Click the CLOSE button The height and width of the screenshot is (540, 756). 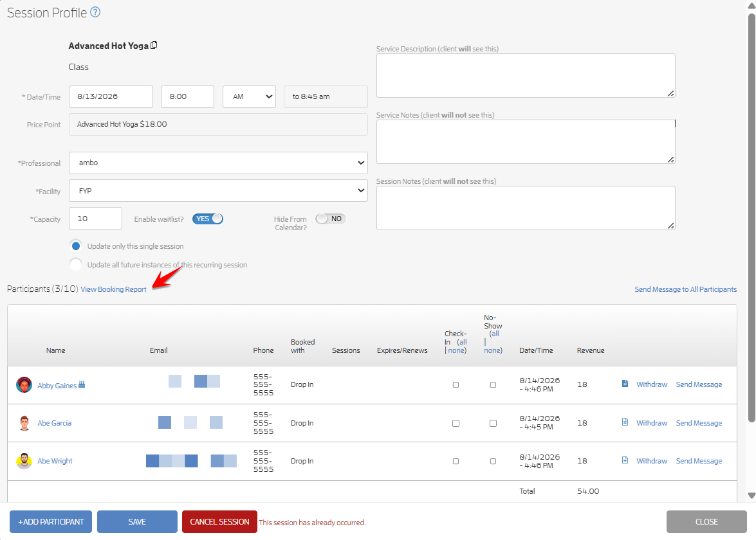point(706,522)
